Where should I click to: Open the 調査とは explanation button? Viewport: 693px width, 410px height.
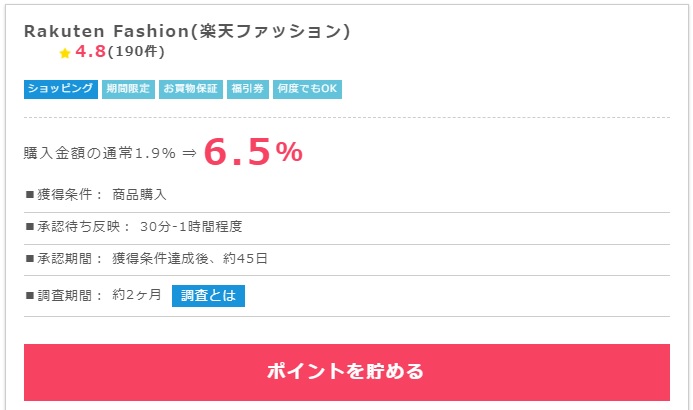pyautogui.click(x=208, y=296)
